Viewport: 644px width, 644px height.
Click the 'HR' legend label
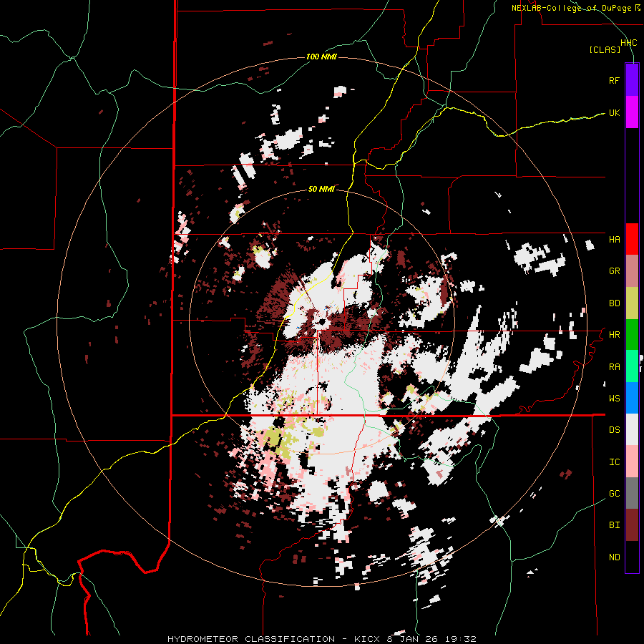[x=614, y=335]
